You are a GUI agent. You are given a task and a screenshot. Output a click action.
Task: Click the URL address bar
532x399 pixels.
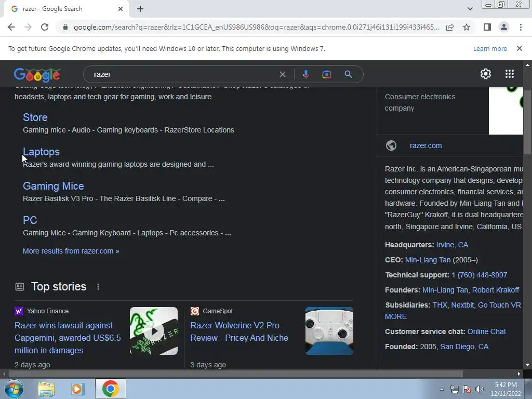coord(257,27)
